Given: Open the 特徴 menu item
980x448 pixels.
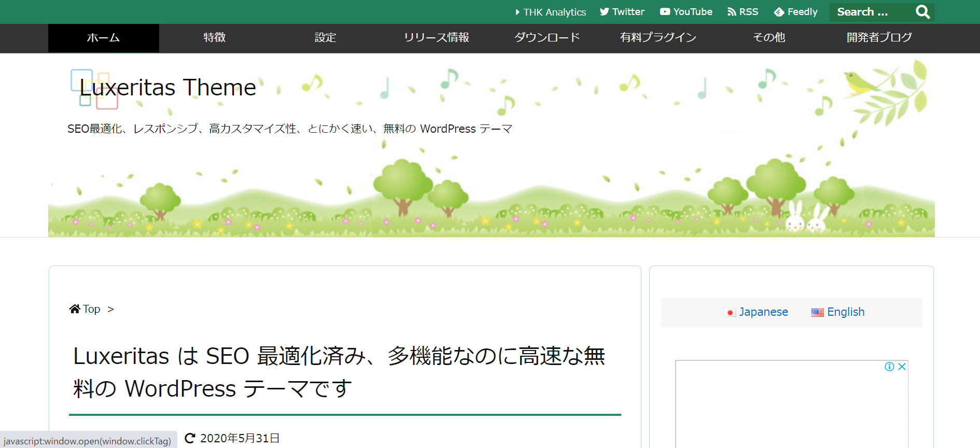Looking at the screenshot, I should pos(214,38).
